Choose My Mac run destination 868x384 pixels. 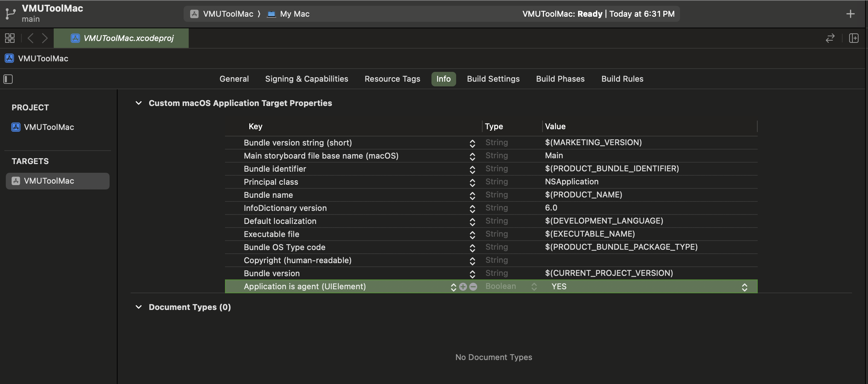pos(288,14)
